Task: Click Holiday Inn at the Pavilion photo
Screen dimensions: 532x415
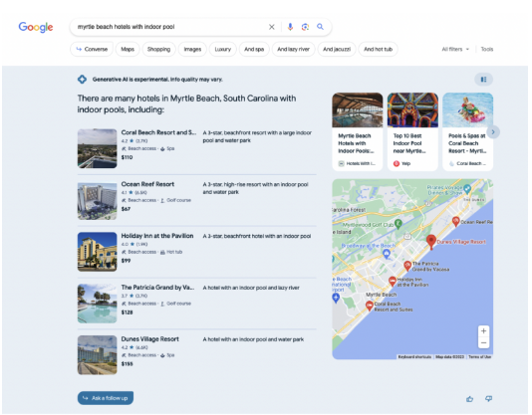Action: (x=97, y=252)
